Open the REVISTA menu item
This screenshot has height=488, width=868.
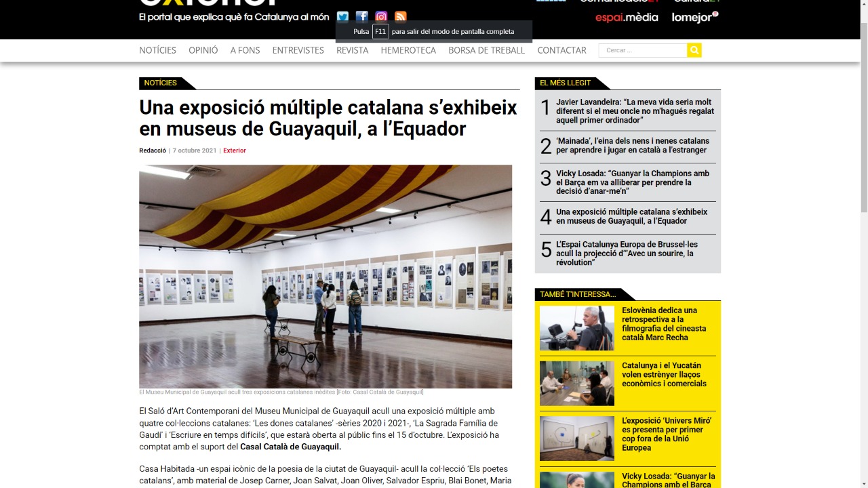click(353, 50)
